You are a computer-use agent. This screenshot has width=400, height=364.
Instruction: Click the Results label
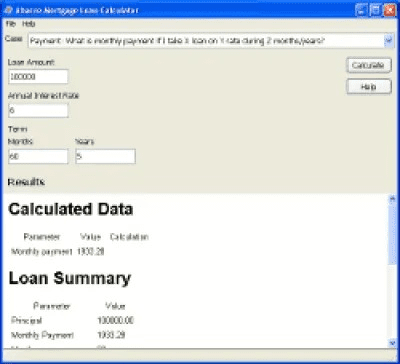[26, 182]
